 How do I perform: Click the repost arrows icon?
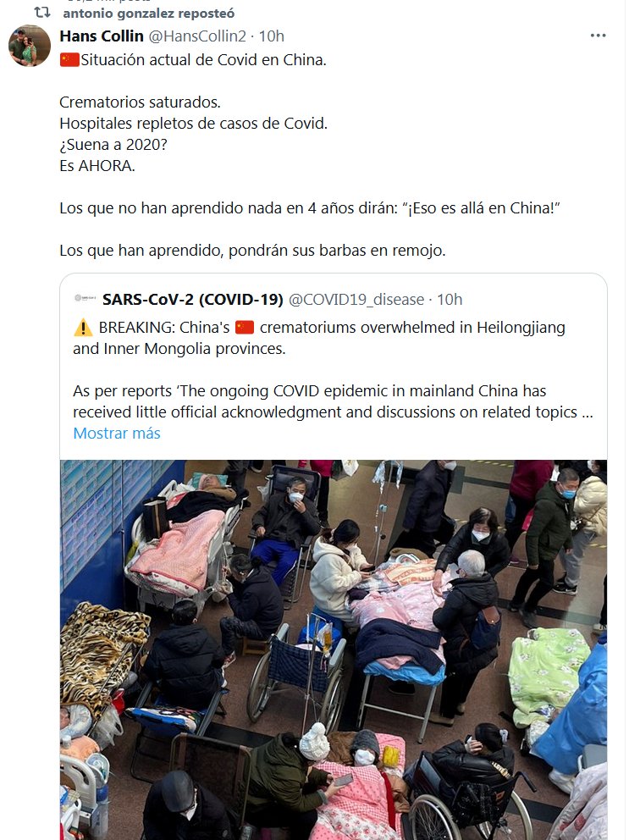coord(42,13)
